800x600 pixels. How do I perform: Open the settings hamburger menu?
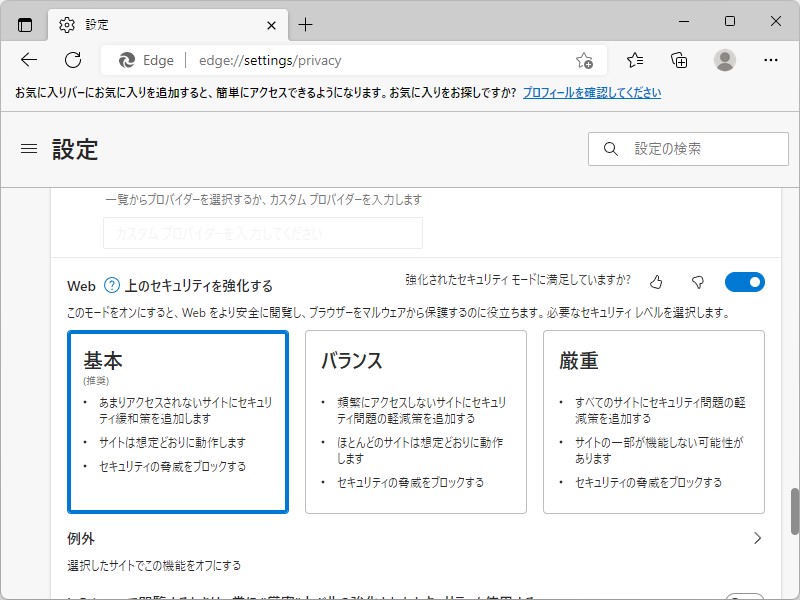(x=28, y=148)
